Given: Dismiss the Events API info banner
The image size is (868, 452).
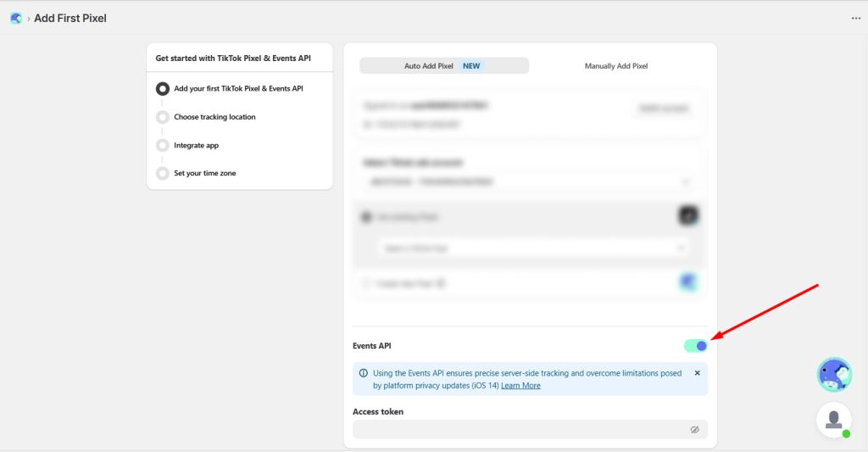Looking at the screenshot, I should click(x=698, y=373).
